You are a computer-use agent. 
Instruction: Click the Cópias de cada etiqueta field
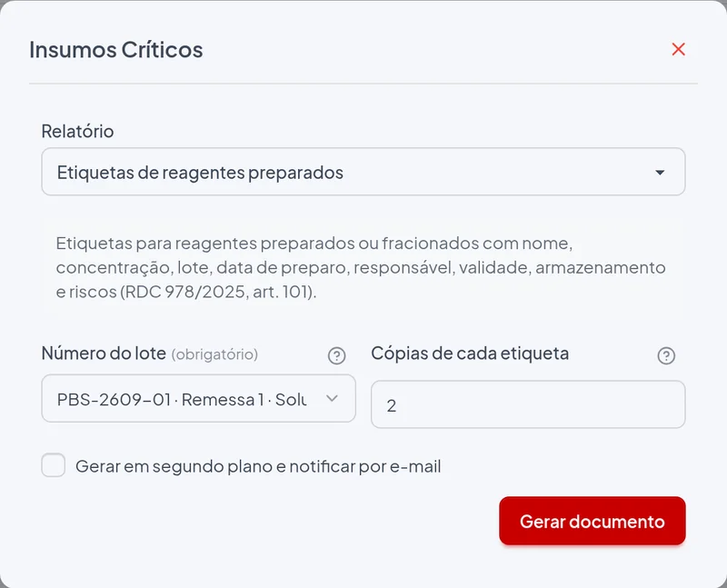pyautogui.click(x=528, y=404)
